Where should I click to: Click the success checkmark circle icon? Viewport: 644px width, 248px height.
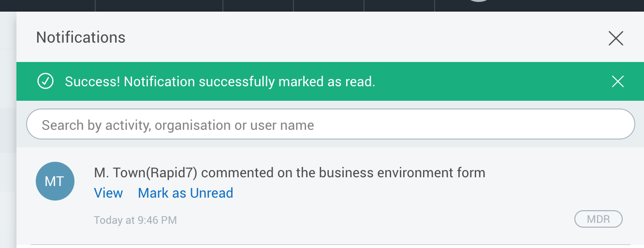click(45, 81)
